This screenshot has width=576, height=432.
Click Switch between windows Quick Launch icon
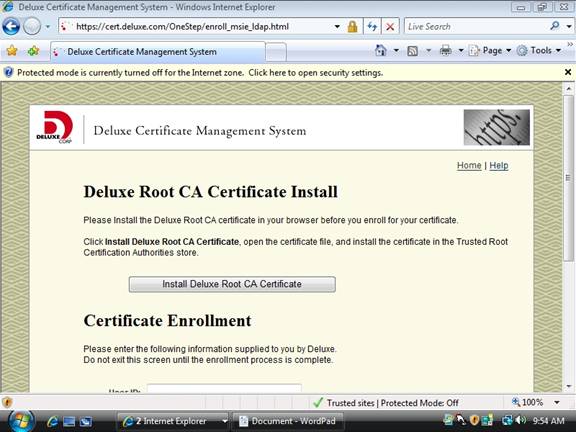tap(86, 421)
